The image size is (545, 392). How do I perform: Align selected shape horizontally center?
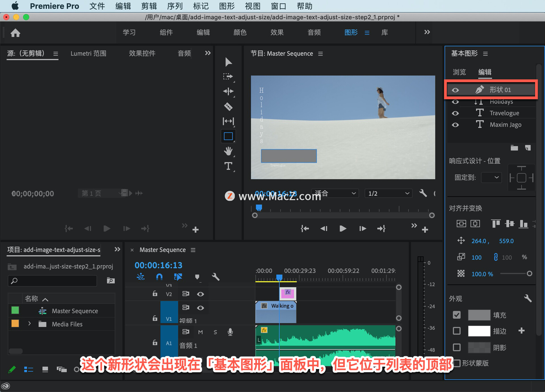[475, 224]
